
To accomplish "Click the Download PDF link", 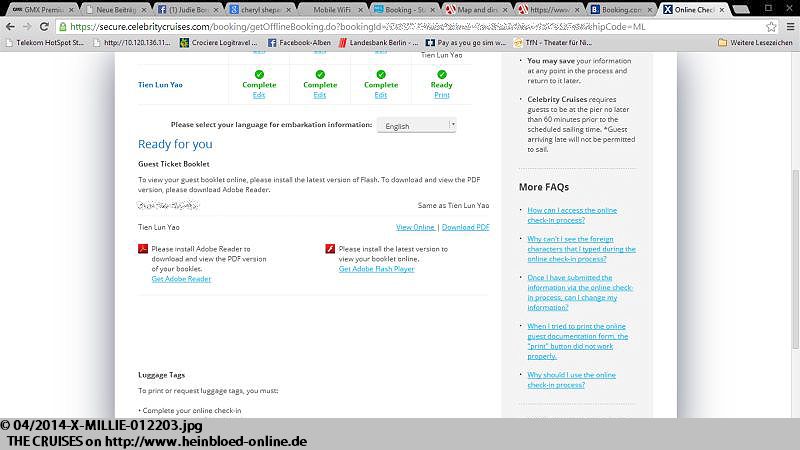I will point(465,227).
